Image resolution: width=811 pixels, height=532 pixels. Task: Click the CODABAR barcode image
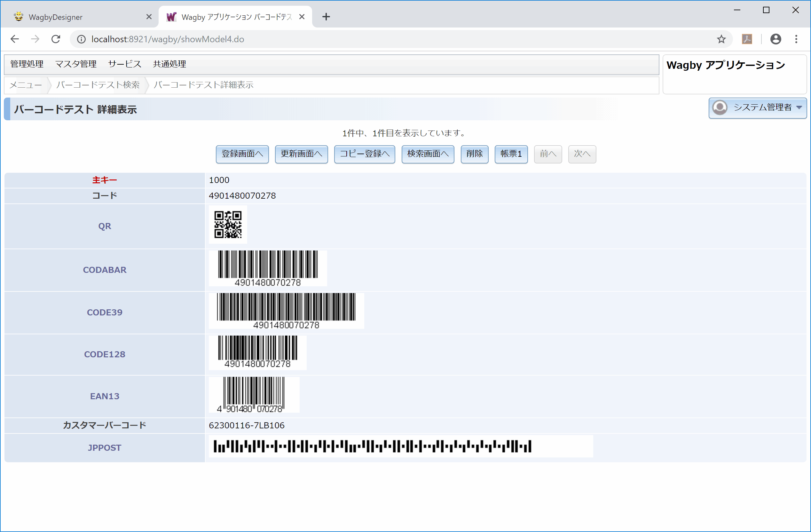pos(269,268)
